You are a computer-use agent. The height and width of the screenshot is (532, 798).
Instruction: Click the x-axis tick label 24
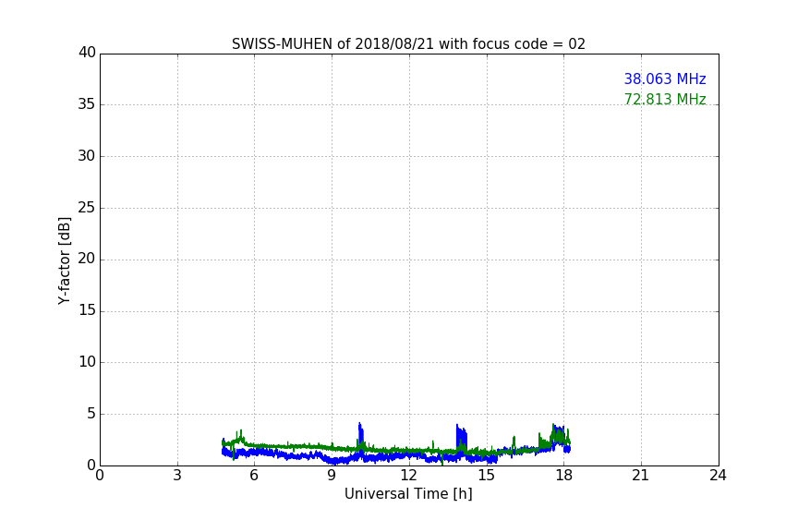tap(718, 476)
